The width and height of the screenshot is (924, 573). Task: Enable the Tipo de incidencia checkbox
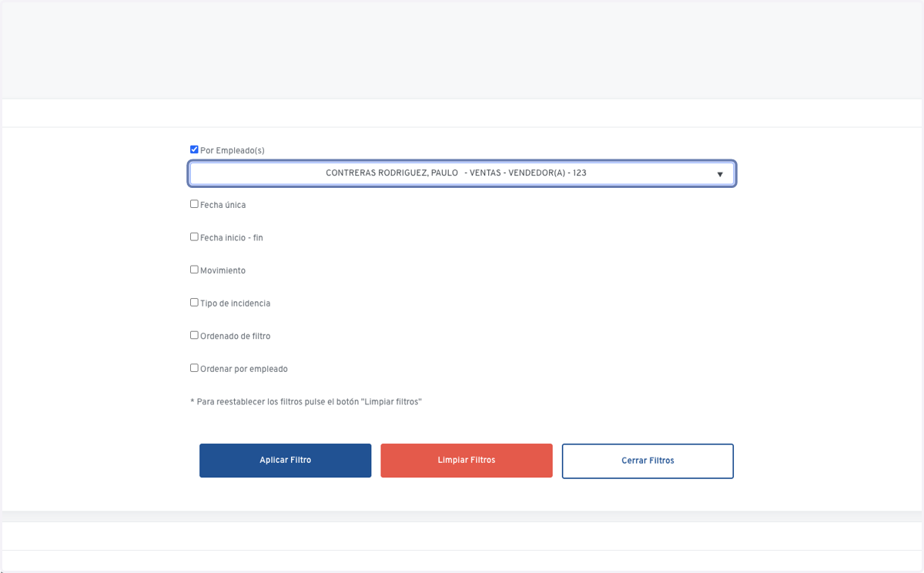[194, 303]
